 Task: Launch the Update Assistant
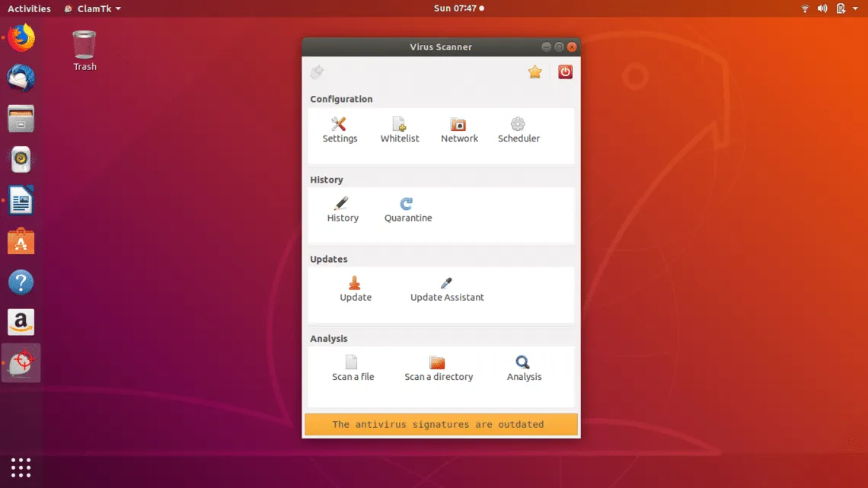[447, 284]
